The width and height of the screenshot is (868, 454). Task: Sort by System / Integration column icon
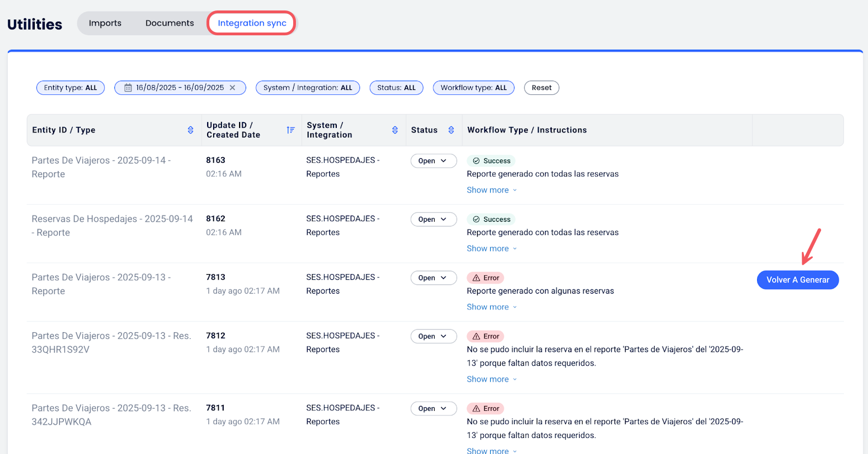point(395,130)
